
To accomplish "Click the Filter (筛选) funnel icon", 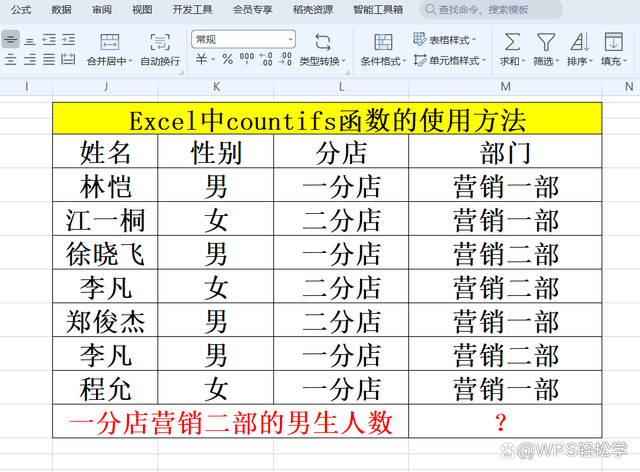I will tap(545, 43).
